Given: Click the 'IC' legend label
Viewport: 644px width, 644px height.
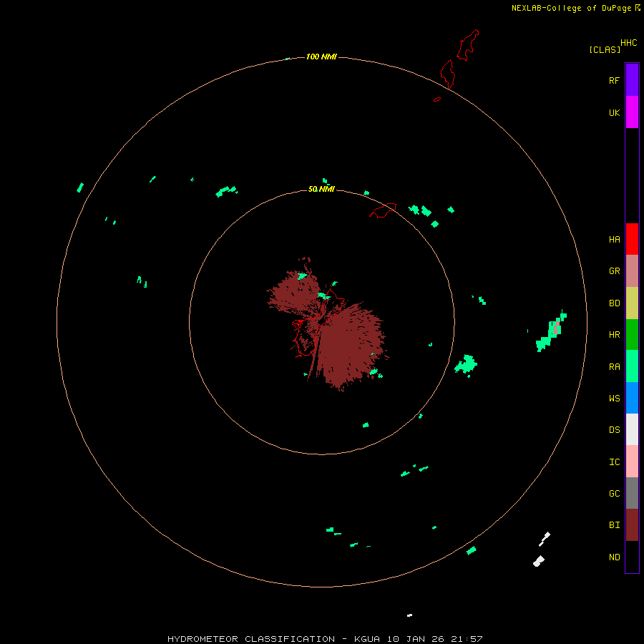Looking at the screenshot, I should pos(615,462).
